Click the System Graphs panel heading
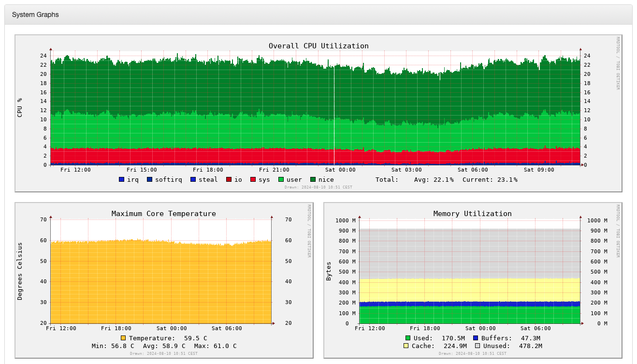The width and height of the screenshot is (637, 364). [35, 15]
